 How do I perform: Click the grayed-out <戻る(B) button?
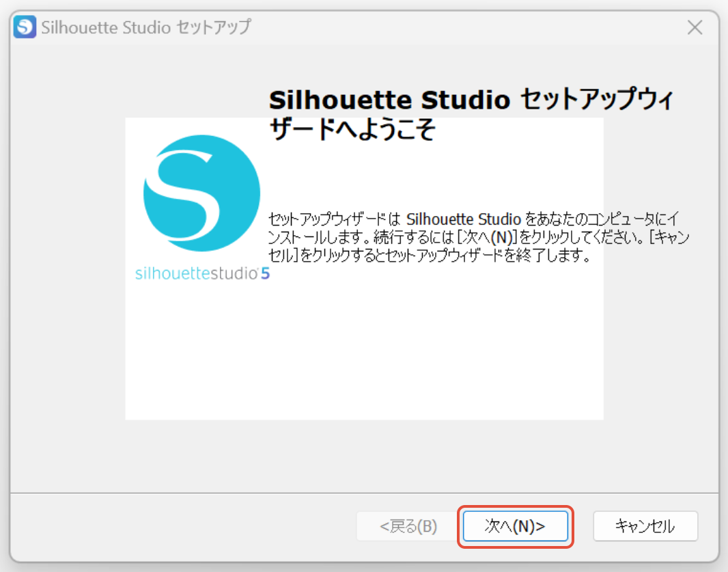tap(408, 526)
